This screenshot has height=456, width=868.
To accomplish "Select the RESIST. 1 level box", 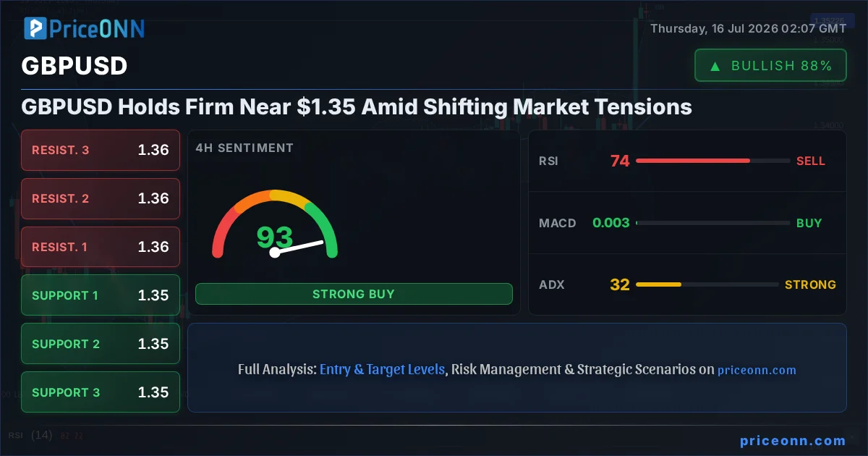I will pos(101,247).
